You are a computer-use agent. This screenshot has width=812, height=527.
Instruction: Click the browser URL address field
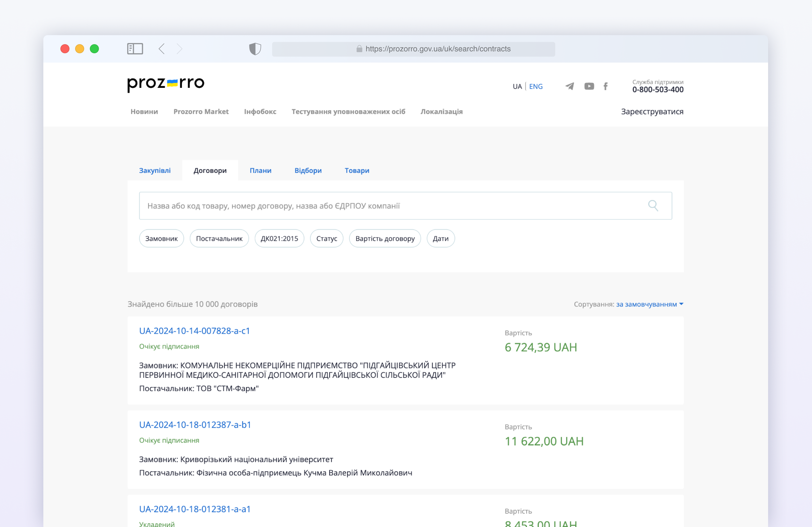click(x=413, y=49)
